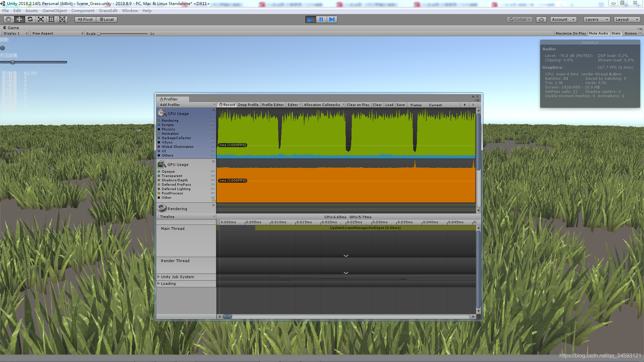Open the cloud services icon
This screenshot has width=644, height=362.
541,19
